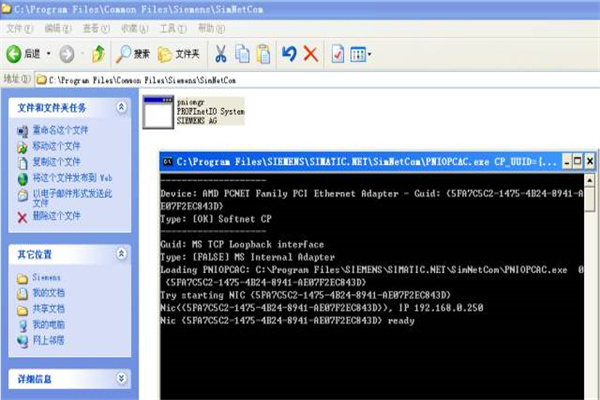This screenshot has width=600, height=400.
Task: Open 我的电脑 link
Action: coord(48,325)
